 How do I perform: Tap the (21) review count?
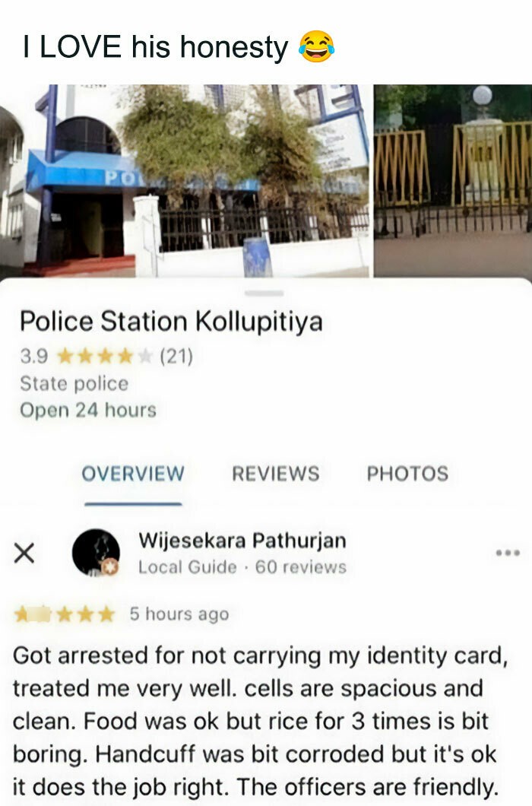tap(176, 356)
